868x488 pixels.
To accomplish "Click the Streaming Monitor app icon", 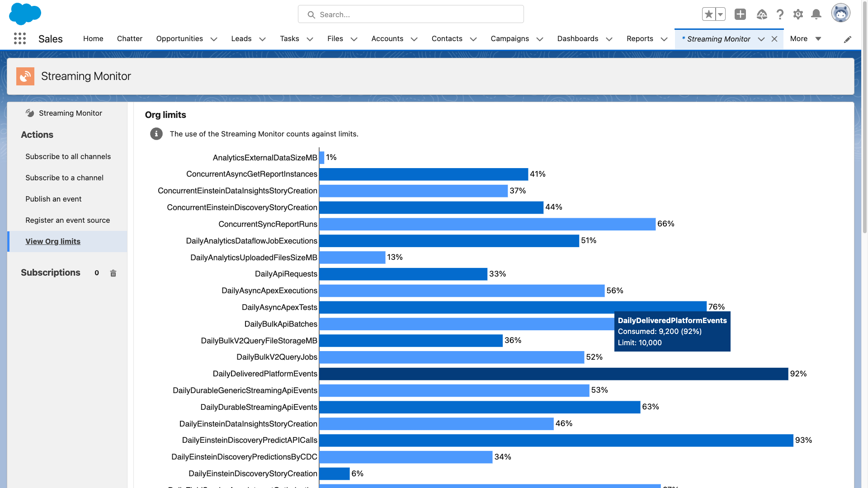I will 26,75.
